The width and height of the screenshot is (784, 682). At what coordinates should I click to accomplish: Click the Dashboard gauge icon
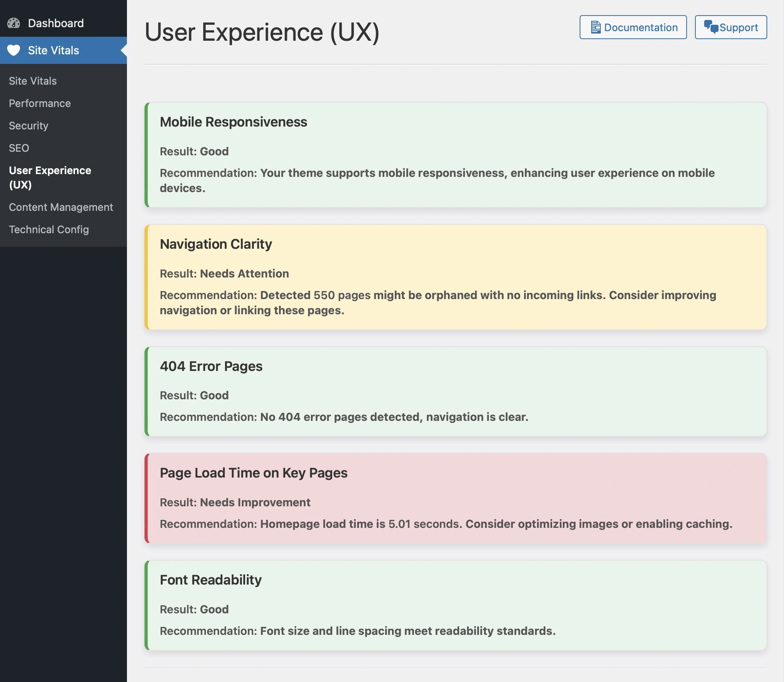14,23
